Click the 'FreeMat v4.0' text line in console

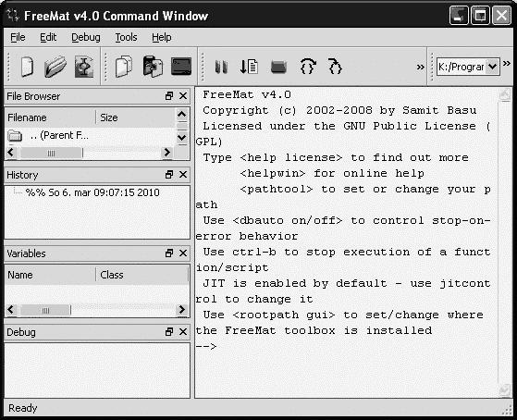pos(247,94)
